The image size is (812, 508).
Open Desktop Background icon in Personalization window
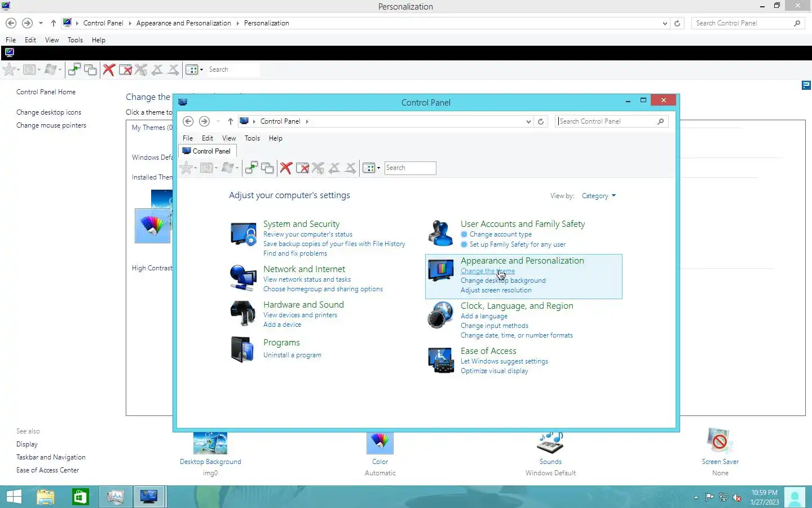(x=210, y=444)
